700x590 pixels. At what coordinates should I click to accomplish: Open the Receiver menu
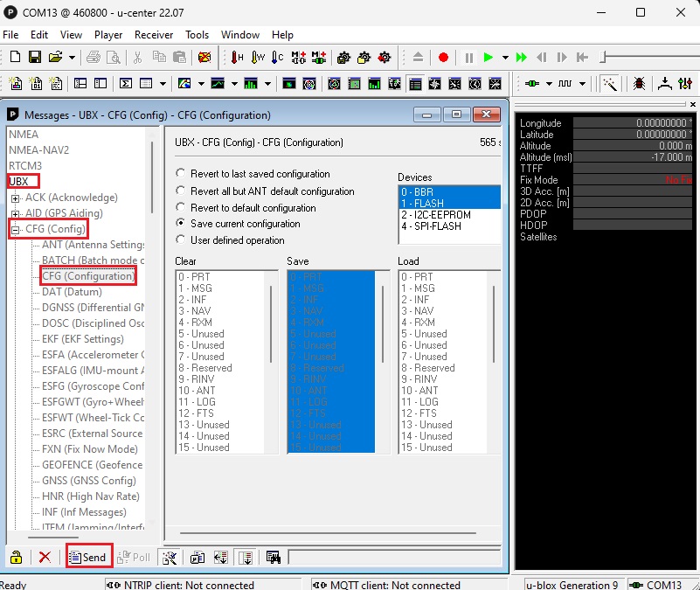[154, 35]
